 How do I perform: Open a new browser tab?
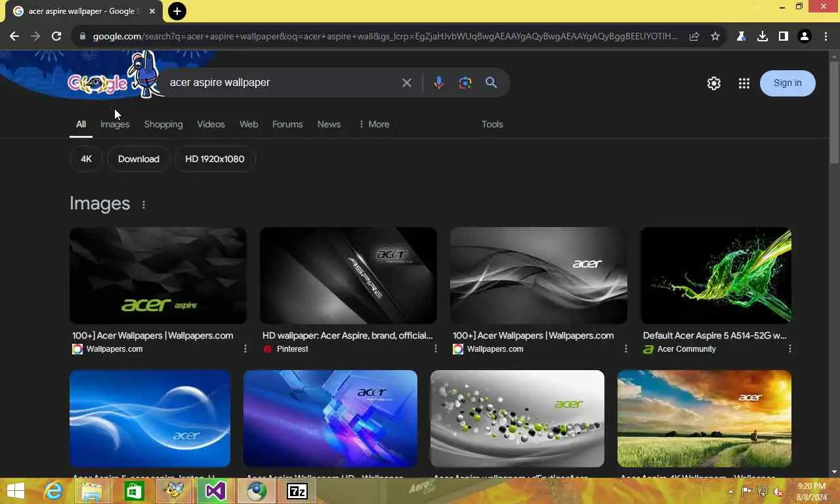[x=177, y=11]
